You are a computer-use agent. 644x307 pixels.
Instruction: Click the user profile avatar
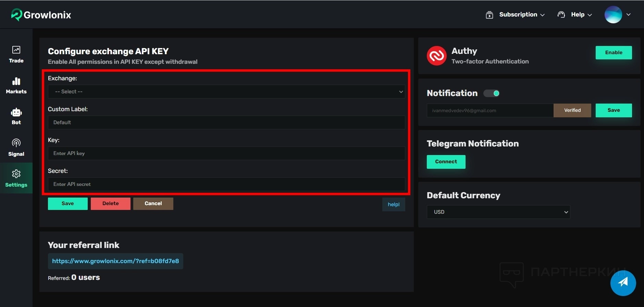pyautogui.click(x=613, y=15)
